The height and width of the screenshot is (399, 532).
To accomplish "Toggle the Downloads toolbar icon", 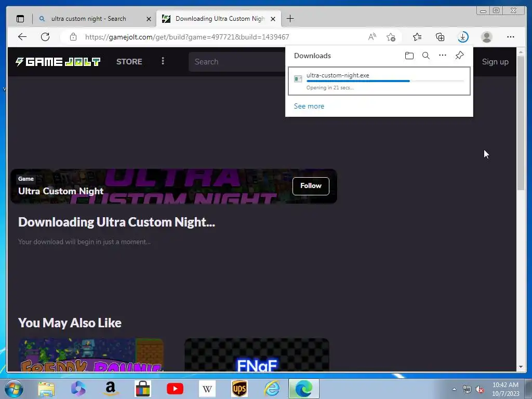I will [x=463, y=37].
